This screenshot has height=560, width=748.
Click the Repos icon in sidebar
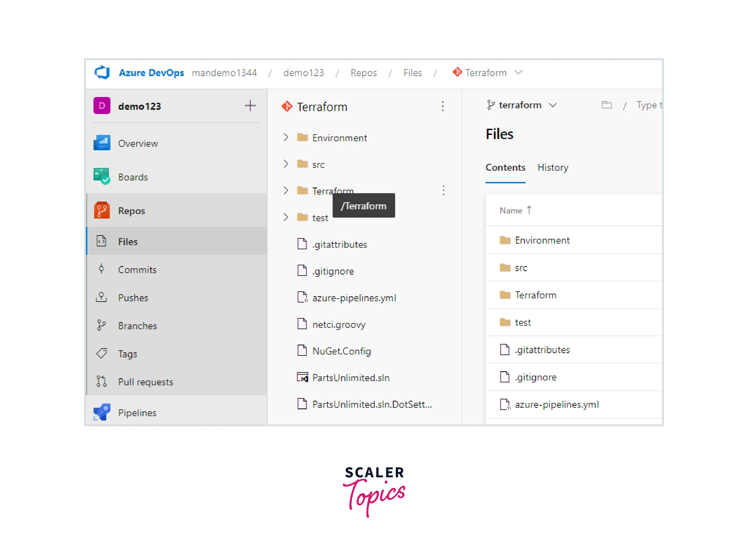pyautogui.click(x=102, y=210)
